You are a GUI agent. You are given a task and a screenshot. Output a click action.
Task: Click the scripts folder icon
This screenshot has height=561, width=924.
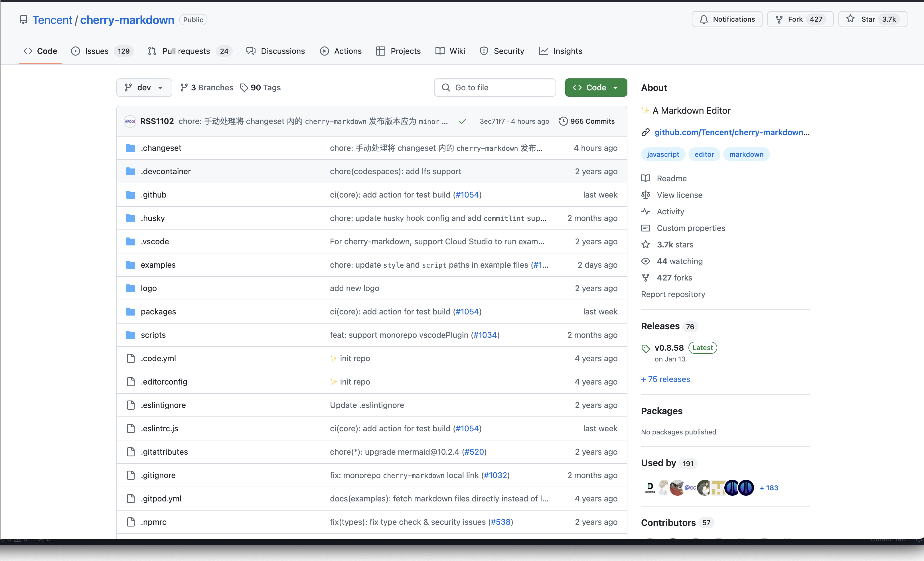[131, 335]
